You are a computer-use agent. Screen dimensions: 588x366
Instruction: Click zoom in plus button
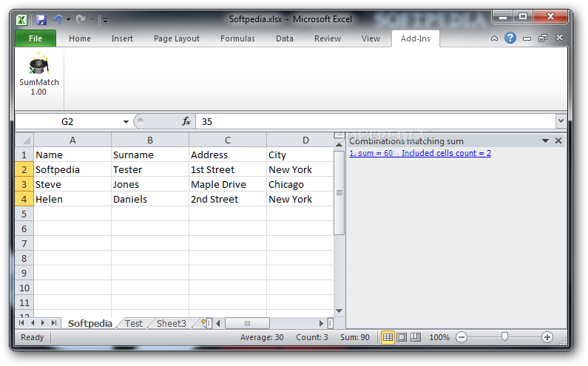(547, 337)
